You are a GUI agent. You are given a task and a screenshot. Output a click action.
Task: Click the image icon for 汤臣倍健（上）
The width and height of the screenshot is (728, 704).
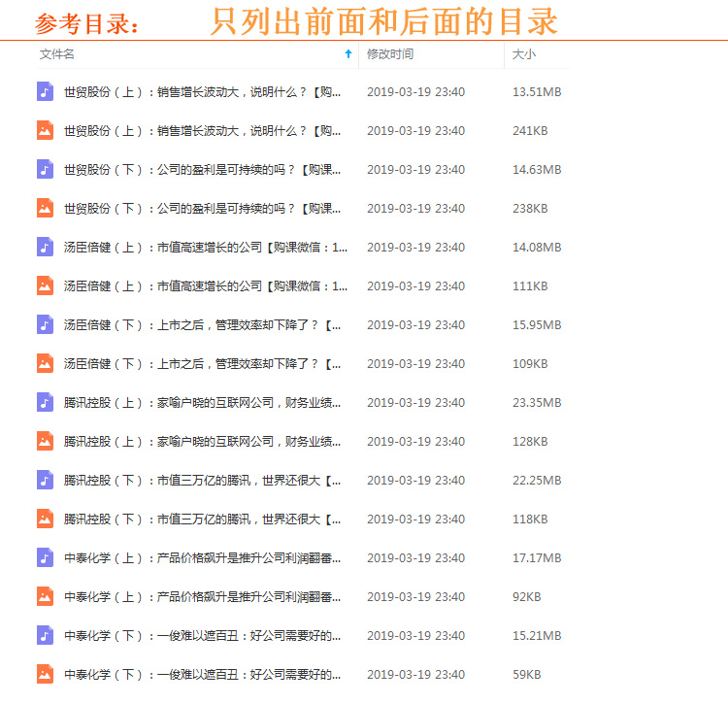point(45,286)
